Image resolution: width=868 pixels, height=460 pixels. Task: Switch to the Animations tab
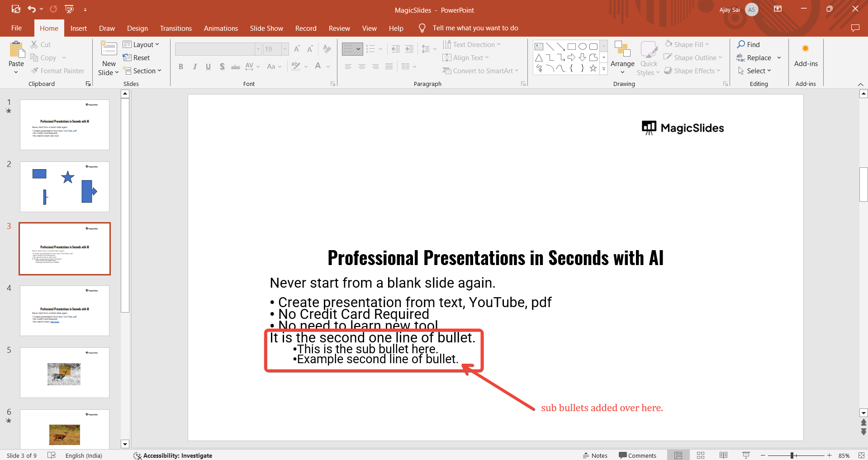coord(221,28)
